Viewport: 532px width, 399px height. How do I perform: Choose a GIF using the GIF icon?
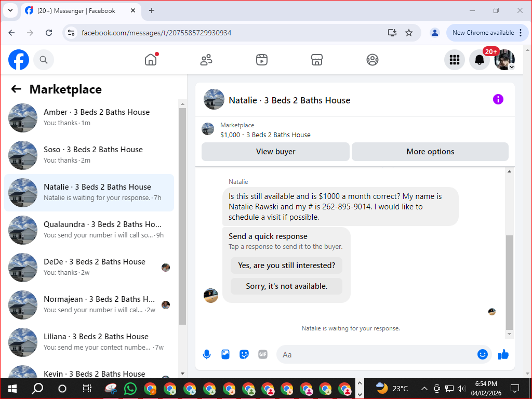pos(263,354)
